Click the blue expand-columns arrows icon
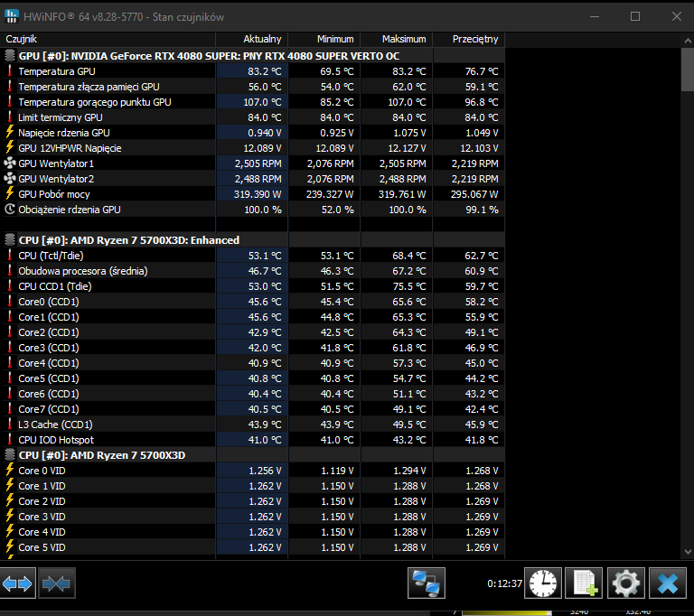Viewport: 694px width, 616px height. pyautogui.click(x=18, y=583)
